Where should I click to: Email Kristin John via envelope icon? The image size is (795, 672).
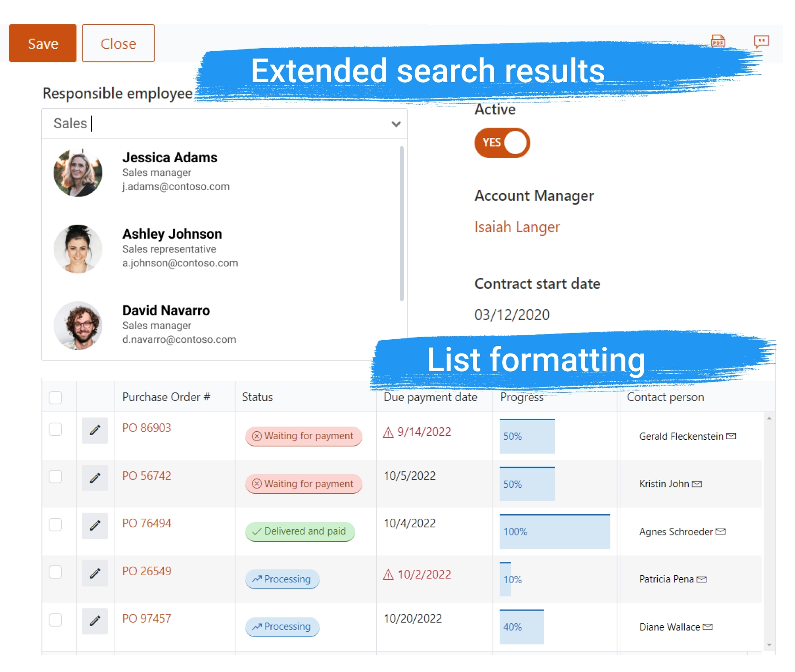(x=697, y=484)
